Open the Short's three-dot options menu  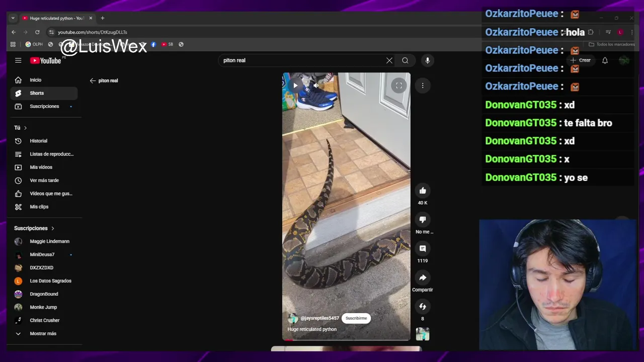(423, 85)
